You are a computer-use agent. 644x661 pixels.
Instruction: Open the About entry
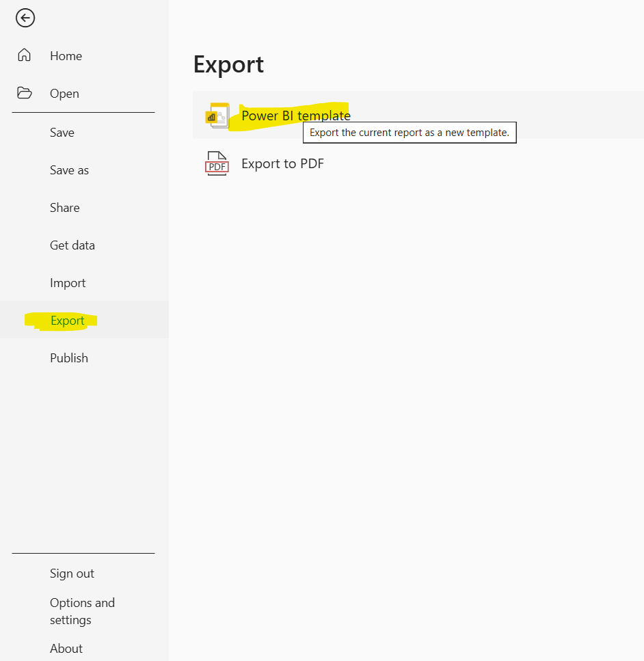(66, 649)
